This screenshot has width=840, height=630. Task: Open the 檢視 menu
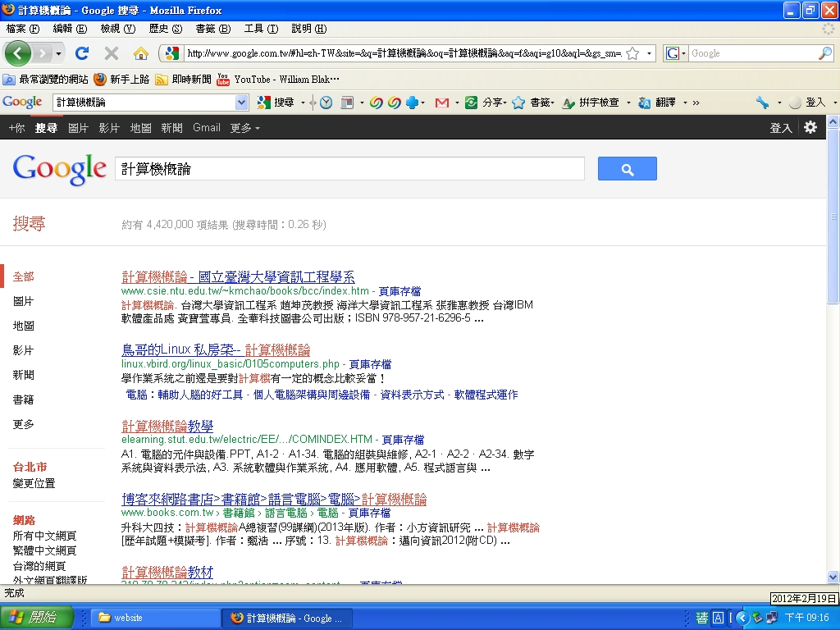pos(118,29)
